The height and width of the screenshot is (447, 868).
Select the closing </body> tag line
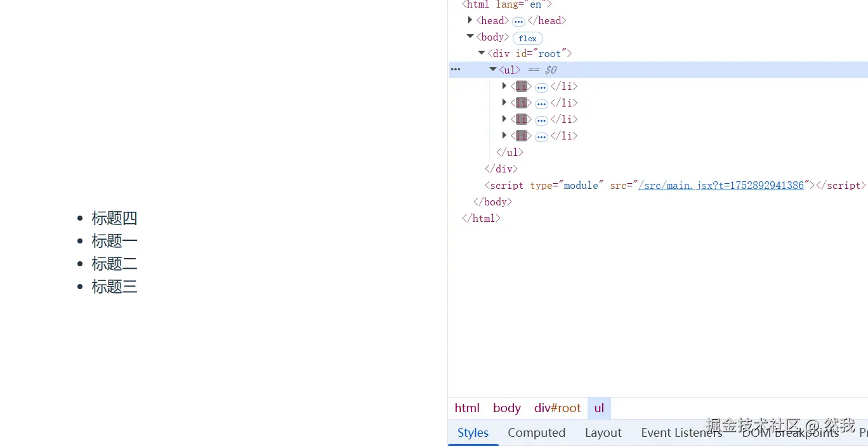click(x=492, y=202)
